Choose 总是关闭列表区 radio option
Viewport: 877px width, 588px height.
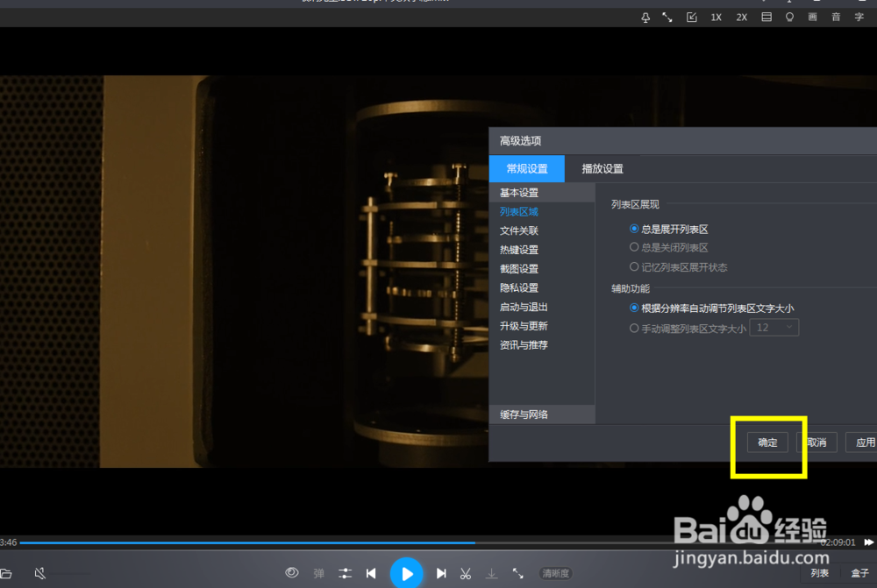[x=668, y=247]
